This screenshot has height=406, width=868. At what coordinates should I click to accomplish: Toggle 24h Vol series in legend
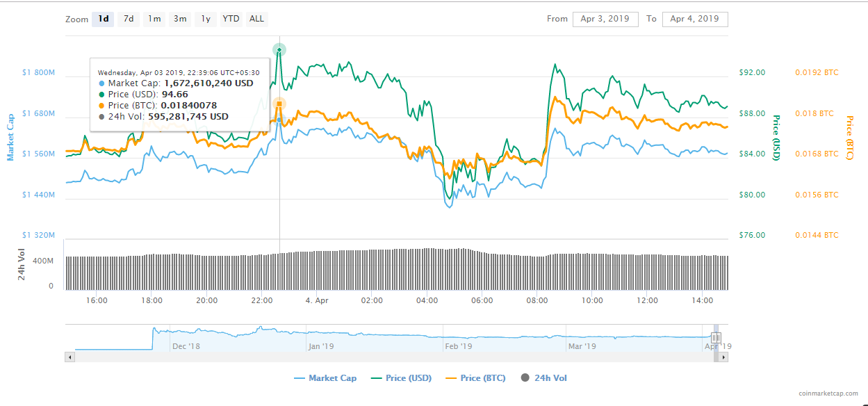point(543,378)
